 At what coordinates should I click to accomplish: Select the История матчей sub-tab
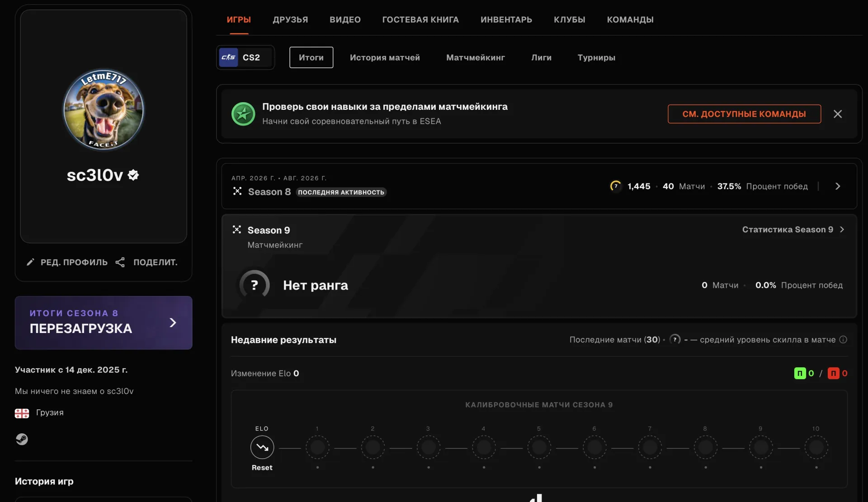(385, 57)
